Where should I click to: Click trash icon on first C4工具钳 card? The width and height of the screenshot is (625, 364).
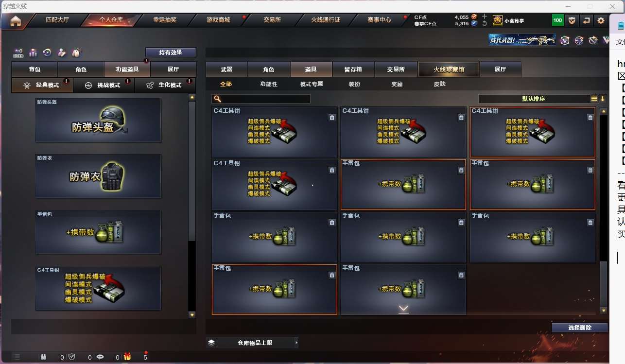tap(332, 118)
